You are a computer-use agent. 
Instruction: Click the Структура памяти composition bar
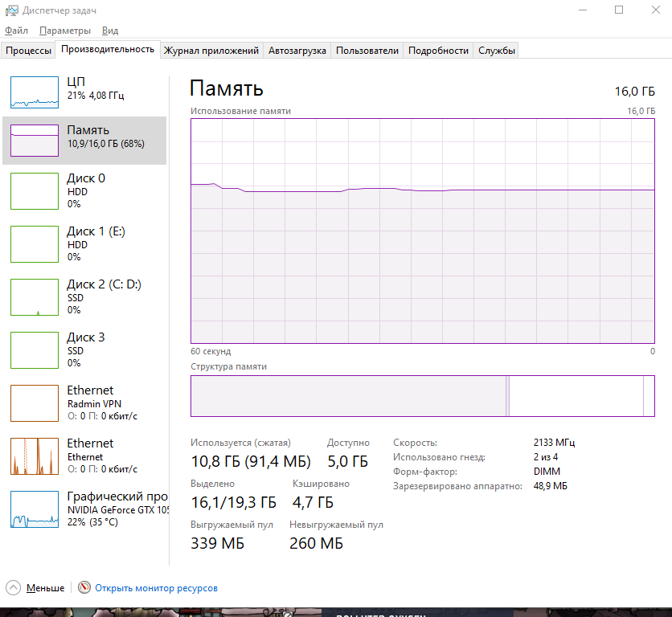[423, 396]
